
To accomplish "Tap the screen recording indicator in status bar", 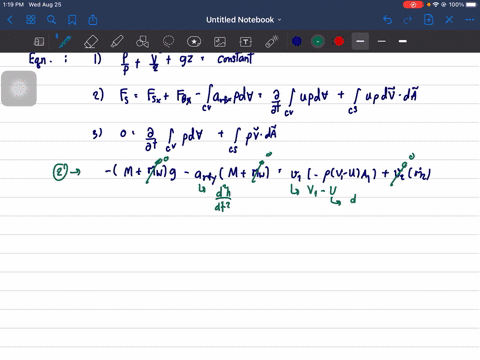I will tap(413, 5).
